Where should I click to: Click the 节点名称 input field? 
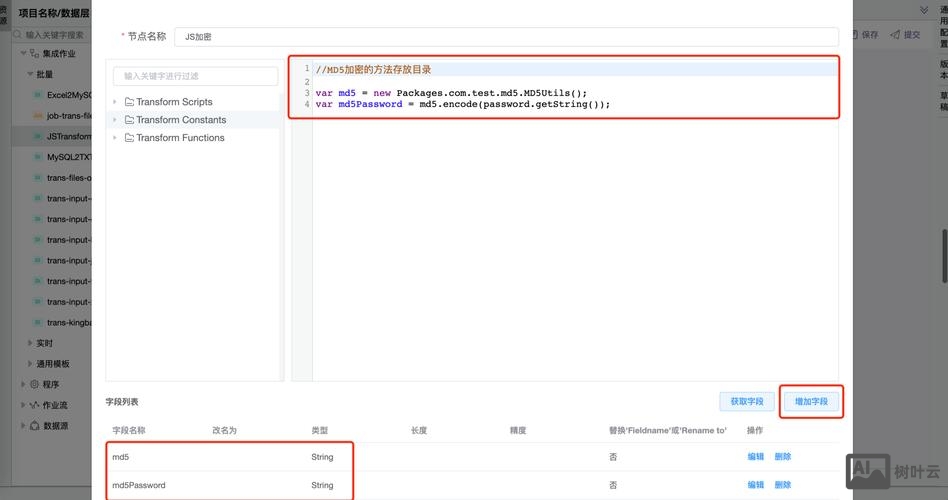pos(505,37)
